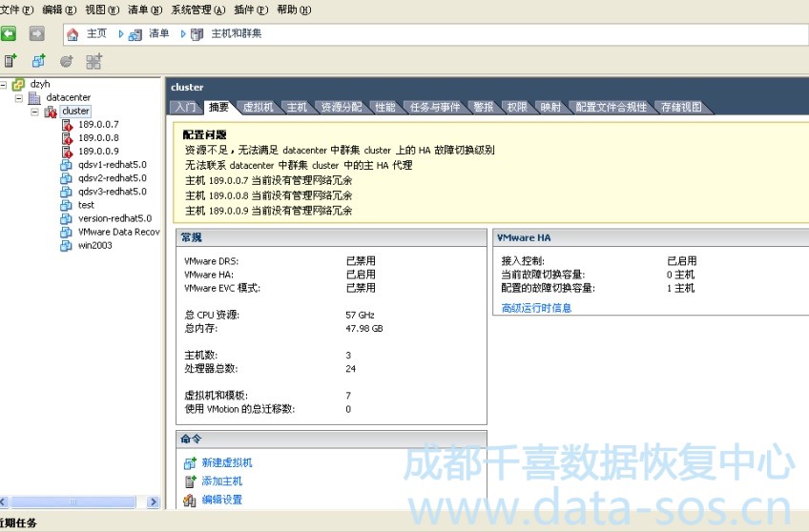Screen dimensions: 809x532
Task: Switch to the 权限 tab
Action: pyautogui.click(x=517, y=107)
